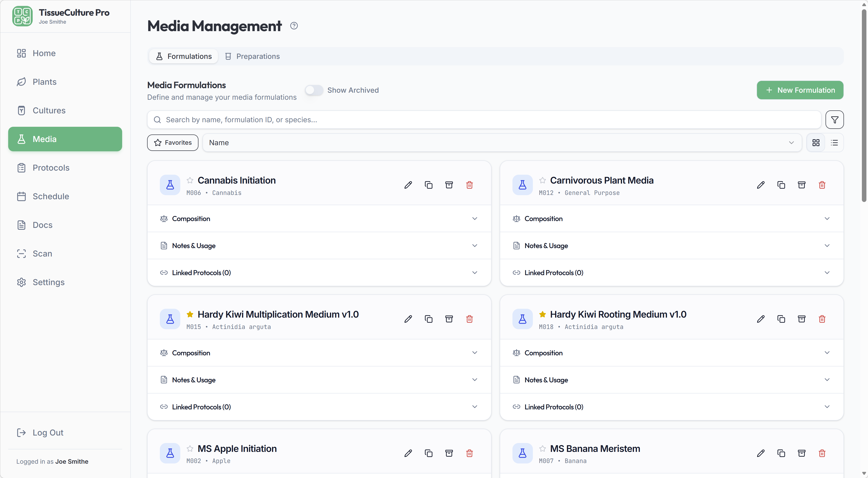Favorite the Cannabis Initiation star
Viewport: 868px width, 478px height.
[x=190, y=180]
